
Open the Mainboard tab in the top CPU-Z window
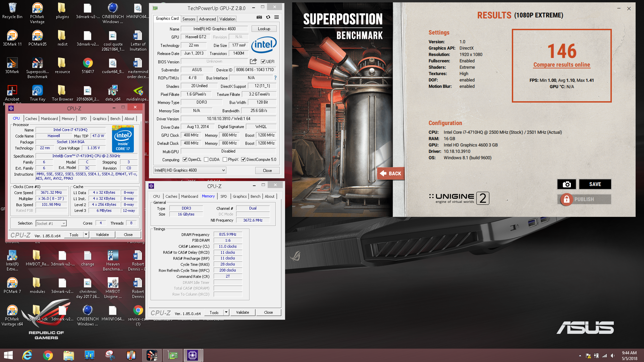click(49, 119)
